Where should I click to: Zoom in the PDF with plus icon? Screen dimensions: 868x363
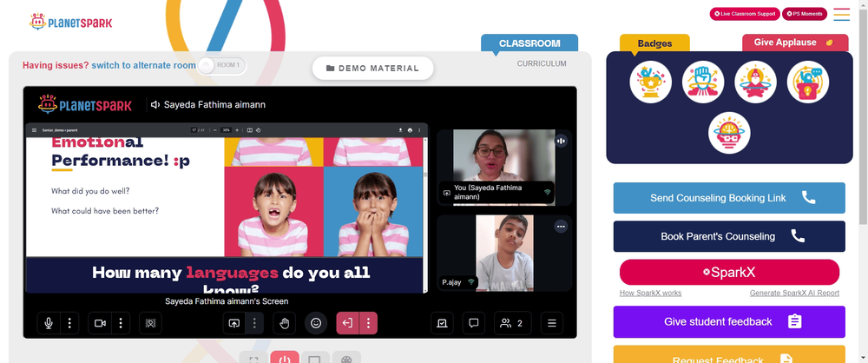[x=237, y=130]
